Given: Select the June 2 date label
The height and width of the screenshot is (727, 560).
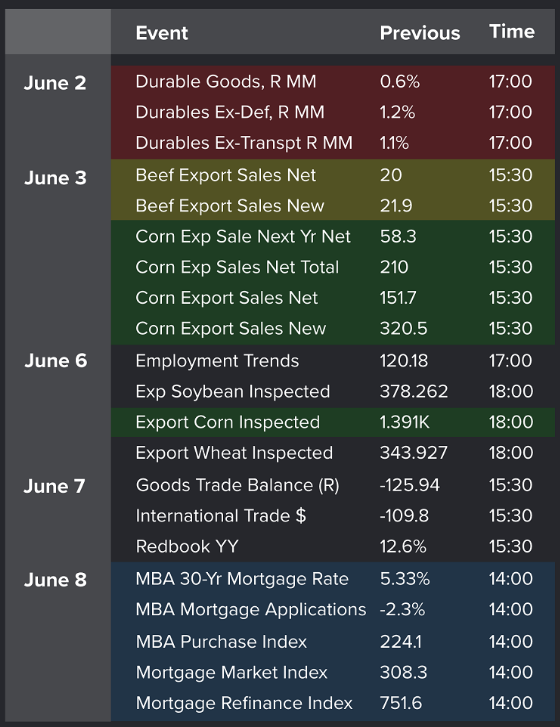Looking at the screenshot, I should (x=55, y=83).
